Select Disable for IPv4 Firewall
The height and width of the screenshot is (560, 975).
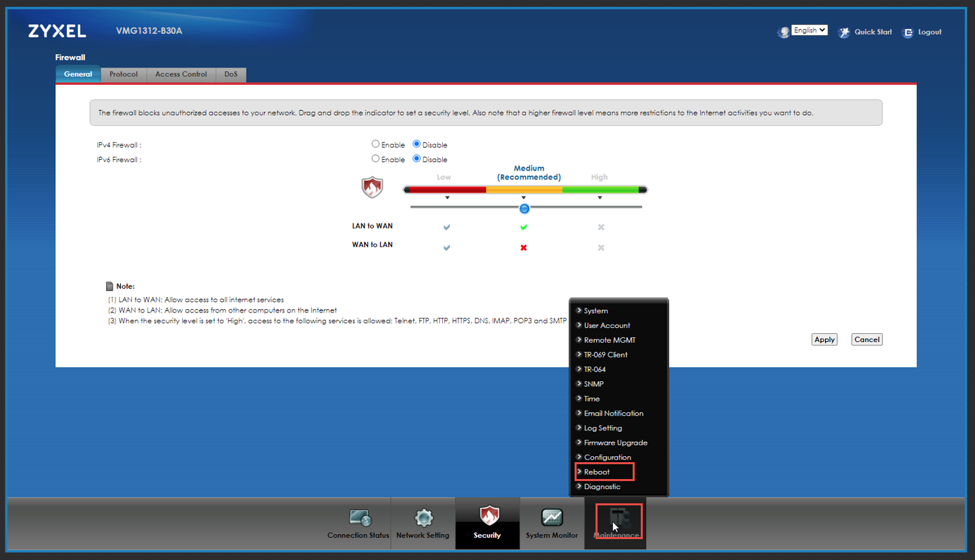[x=417, y=144]
